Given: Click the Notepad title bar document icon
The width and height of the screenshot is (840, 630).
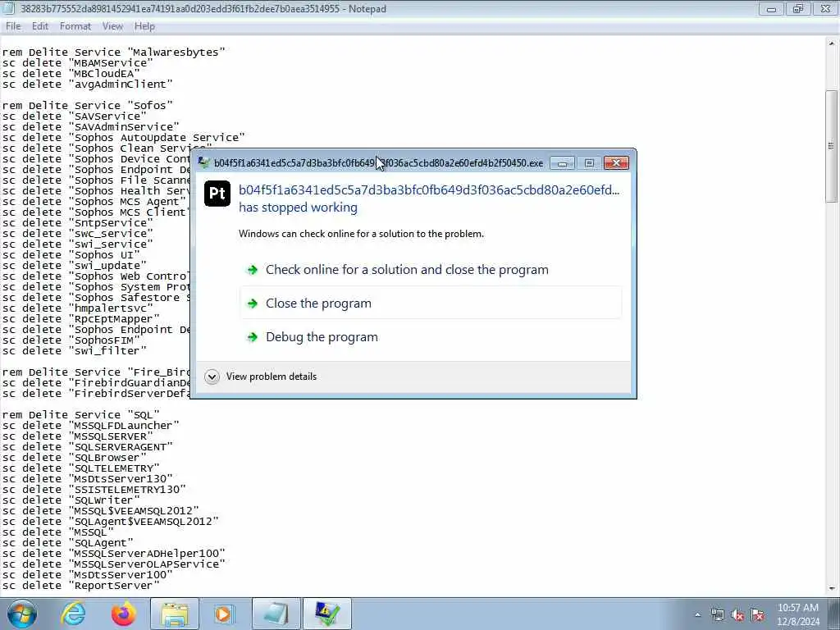Looking at the screenshot, I should coord(8,8).
